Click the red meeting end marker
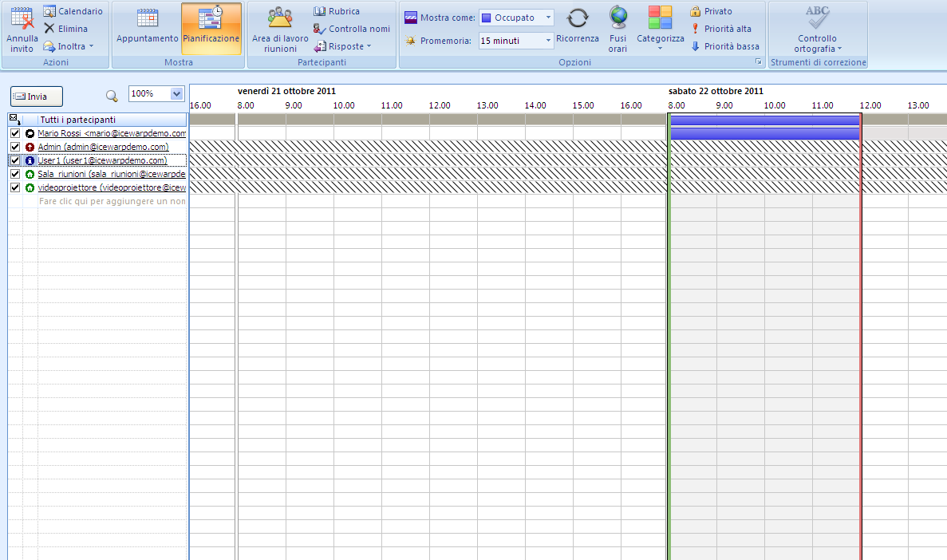 [861, 336]
